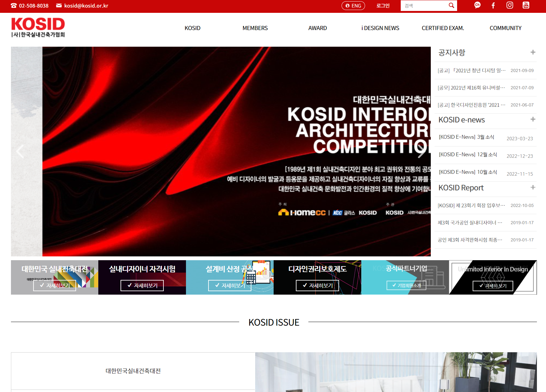Click 자세히보기 under 대한민국 실내건축대전
The width and height of the screenshot is (546, 392).
point(54,286)
